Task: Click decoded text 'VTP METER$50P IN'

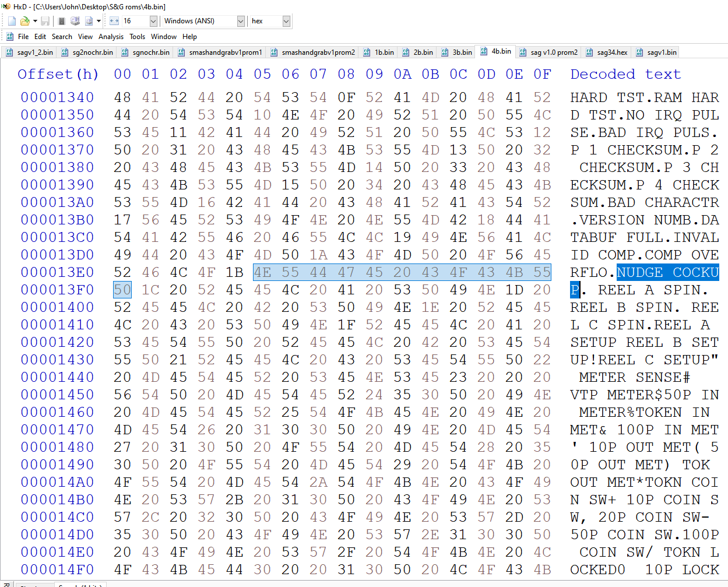Action: click(x=645, y=395)
